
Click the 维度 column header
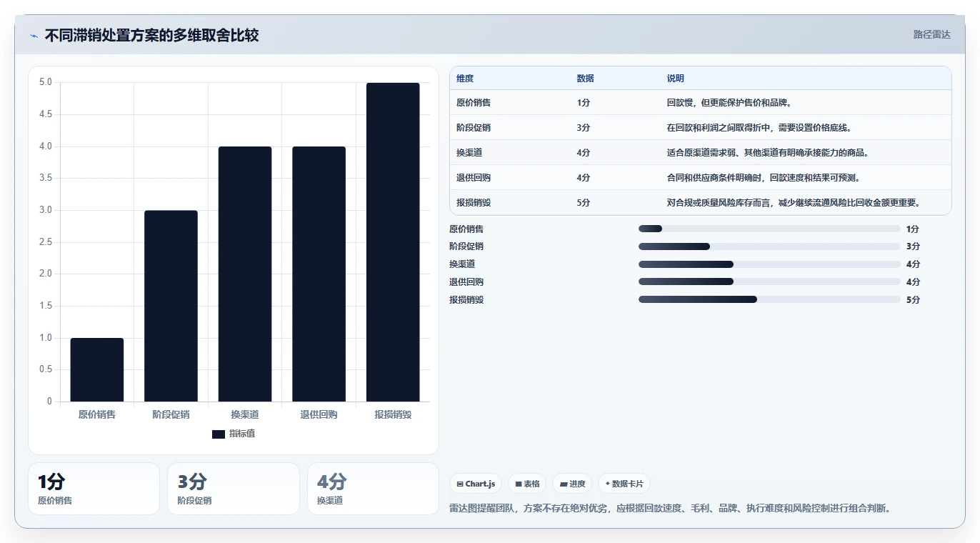[465, 79]
